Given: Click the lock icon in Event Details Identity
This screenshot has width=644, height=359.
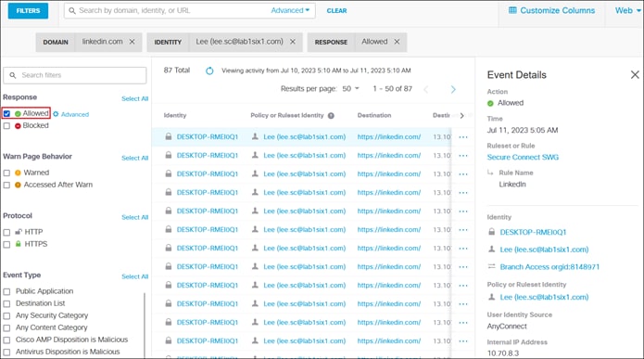Looking at the screenshot, I should point(491,232).
